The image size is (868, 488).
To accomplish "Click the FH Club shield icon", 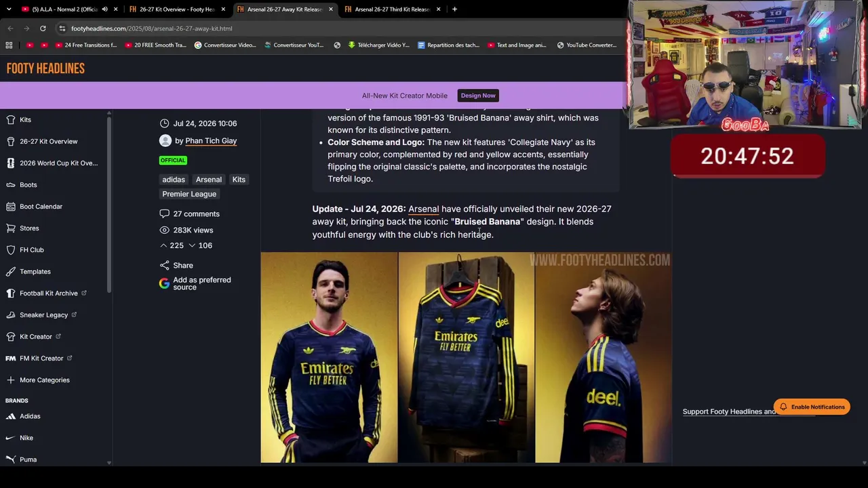I will pyautogui.click(x=10, y=250).
